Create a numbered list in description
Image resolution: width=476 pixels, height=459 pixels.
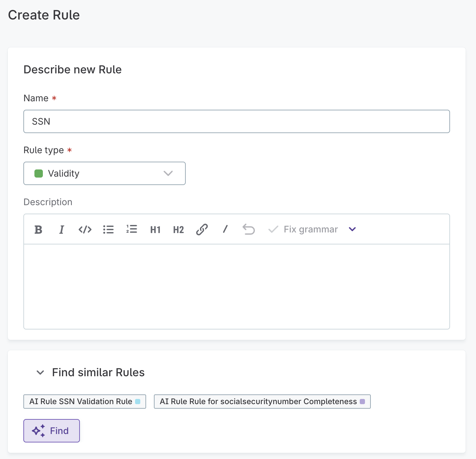(132, 229)
